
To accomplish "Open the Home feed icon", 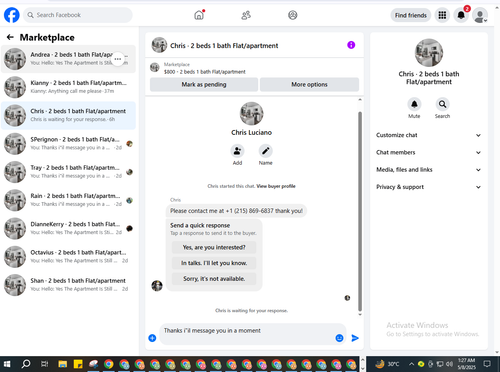I will click(199, 15).
